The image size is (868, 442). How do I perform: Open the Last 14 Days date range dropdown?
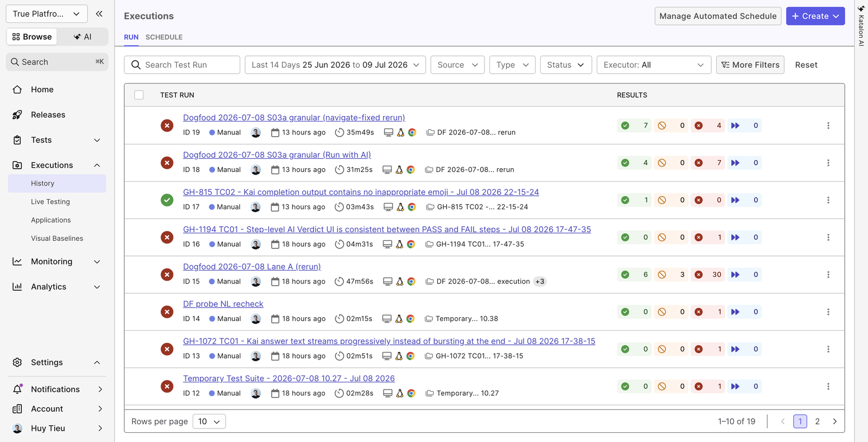coord(335,65)
